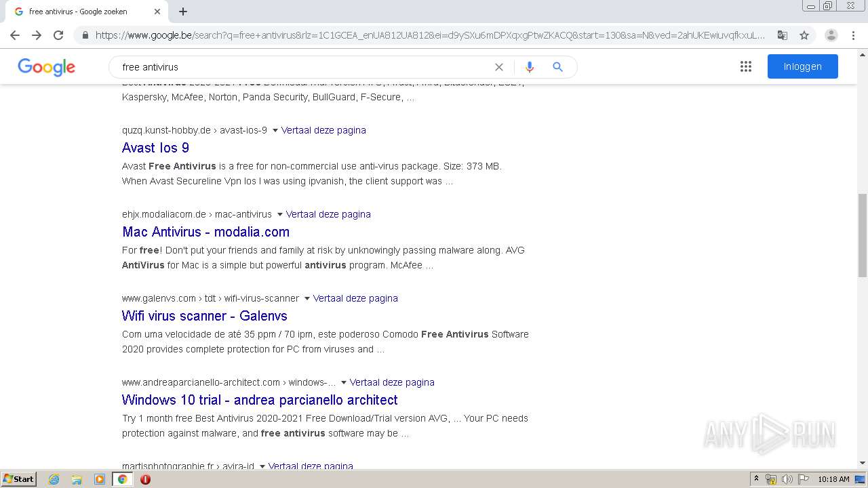Image resolution: width=868 pixels, height=488 pixels.
Task: Bookmark this page with the star icon
Action: (x=804, y=35)
